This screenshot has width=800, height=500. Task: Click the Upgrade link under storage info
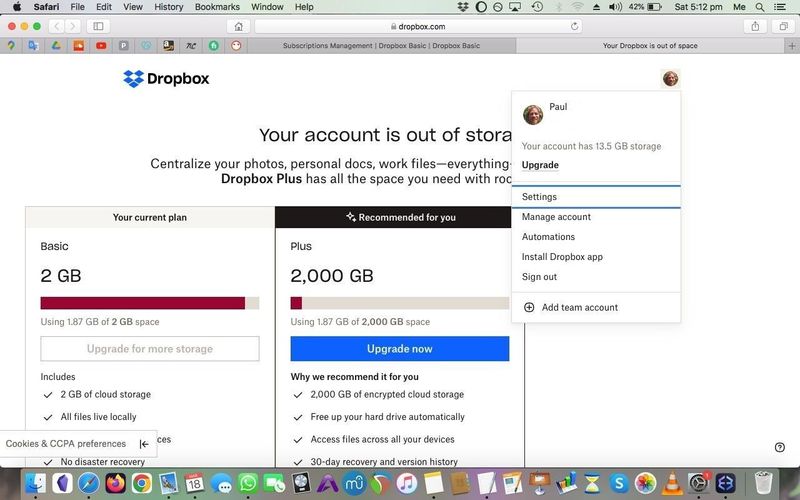click(x=540, y=165)
